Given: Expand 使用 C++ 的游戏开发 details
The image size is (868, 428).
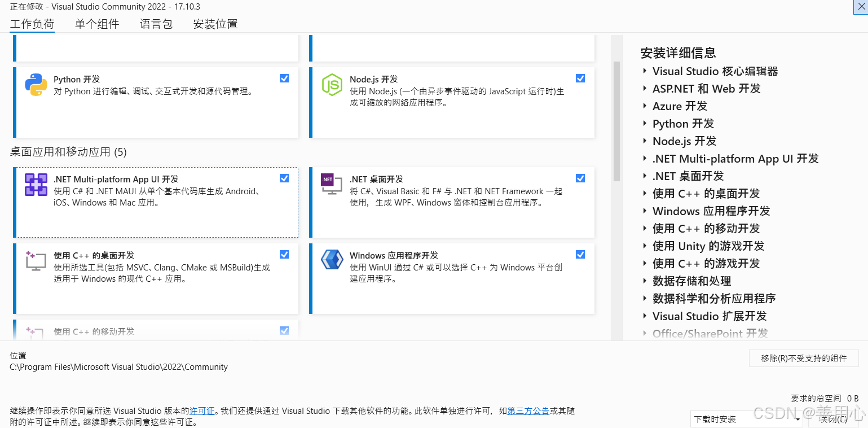Looking at the screenshot, I should [645, 264].
